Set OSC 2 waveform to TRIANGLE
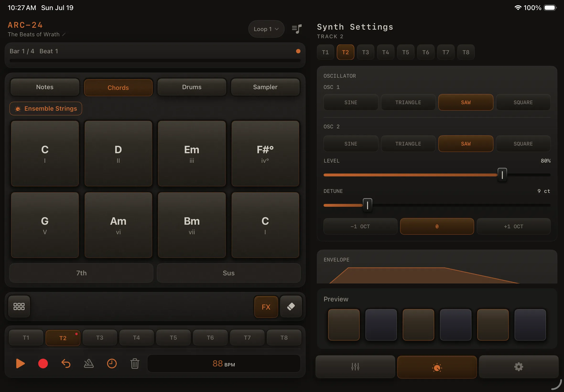The image size is (564, 392). tap(408, 144)
